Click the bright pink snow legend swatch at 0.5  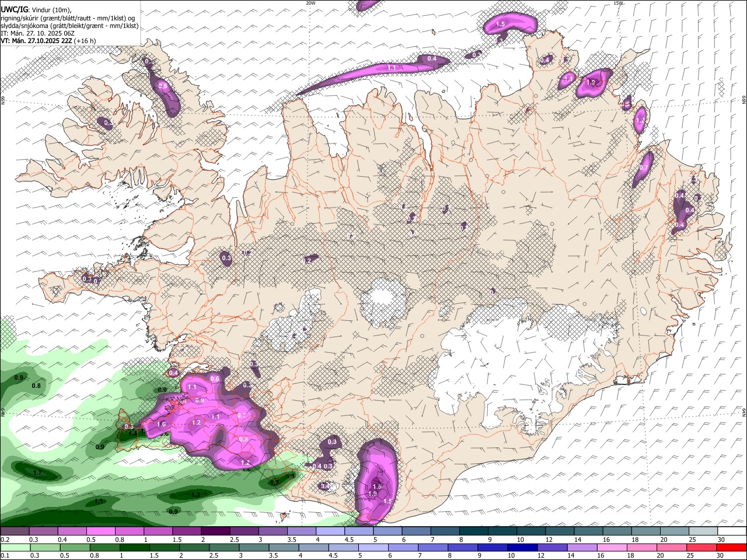coord(100,531)
